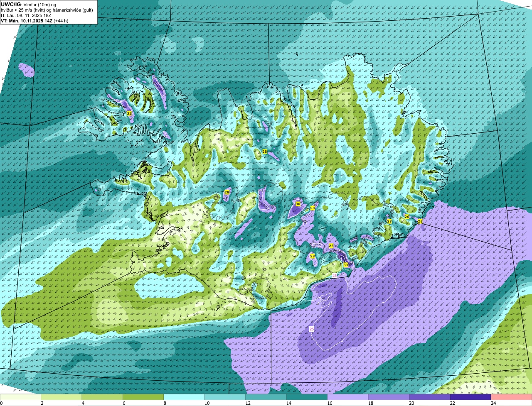Click the 6–8 m/s olive legend segment
532x406 pixels.
pos(143,397)
